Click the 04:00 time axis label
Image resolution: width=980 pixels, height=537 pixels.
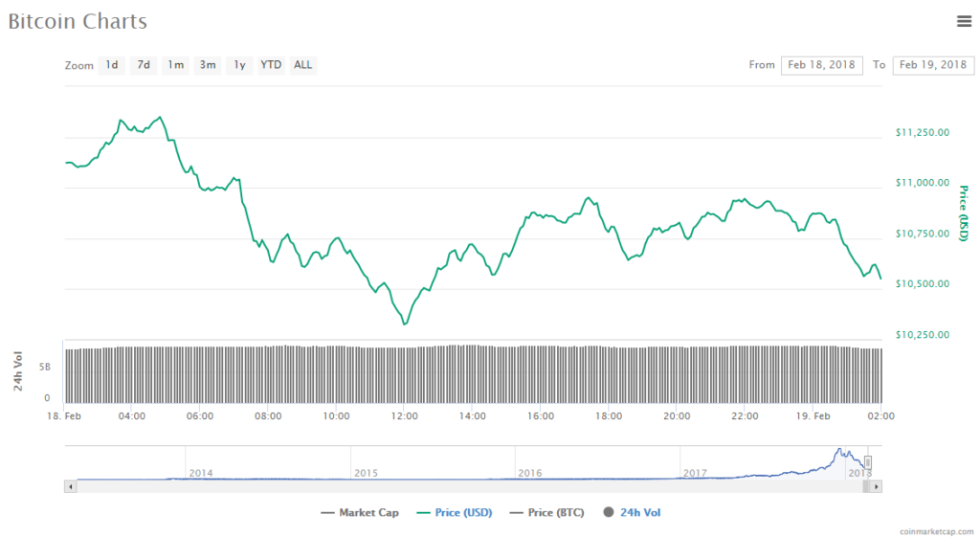click(x=132, y=416)
